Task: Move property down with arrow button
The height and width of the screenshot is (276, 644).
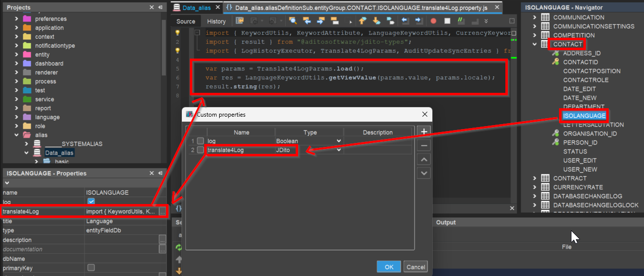Action: point(424,173)
